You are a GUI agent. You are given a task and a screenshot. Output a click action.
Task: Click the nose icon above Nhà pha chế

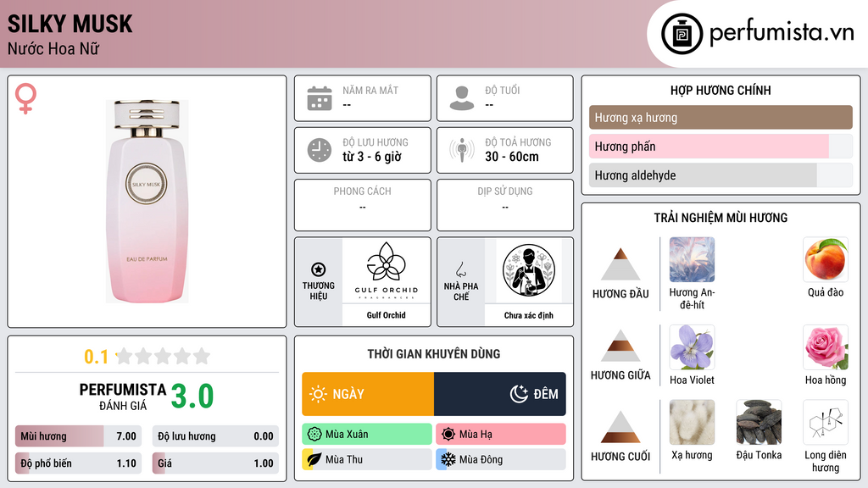pyautogui.click(x=460, y=269)
